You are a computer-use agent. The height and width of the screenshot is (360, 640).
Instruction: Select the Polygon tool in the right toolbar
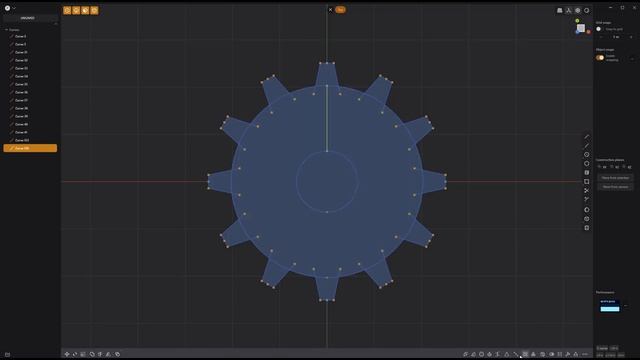point(587,164)
